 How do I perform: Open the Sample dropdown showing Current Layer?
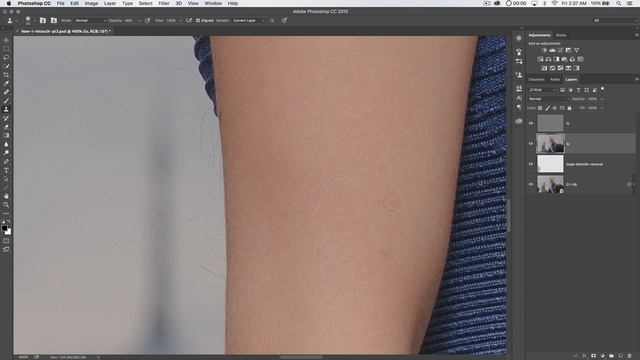tap(249, 20)
